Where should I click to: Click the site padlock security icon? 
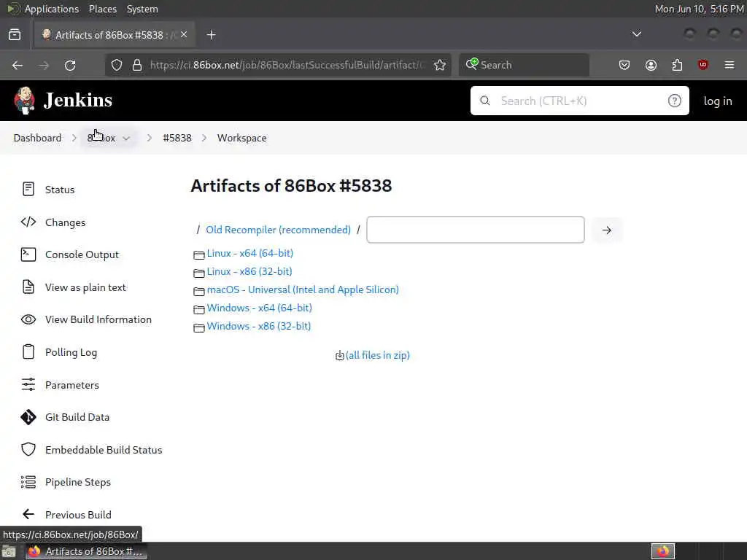click(x=137, y=65)
